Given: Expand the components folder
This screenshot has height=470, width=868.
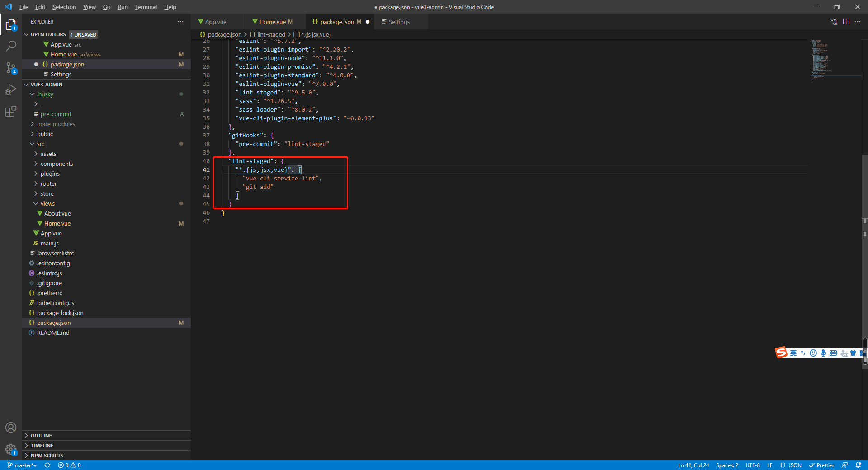Looking at the screenshot, I should click(36, 164).
